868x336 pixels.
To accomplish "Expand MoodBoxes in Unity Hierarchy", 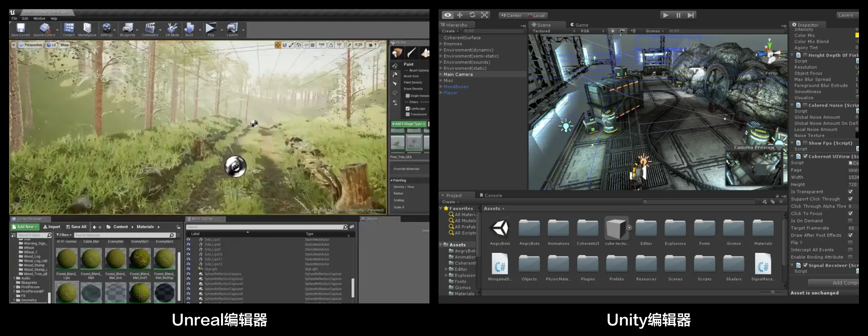I will 441,87.
